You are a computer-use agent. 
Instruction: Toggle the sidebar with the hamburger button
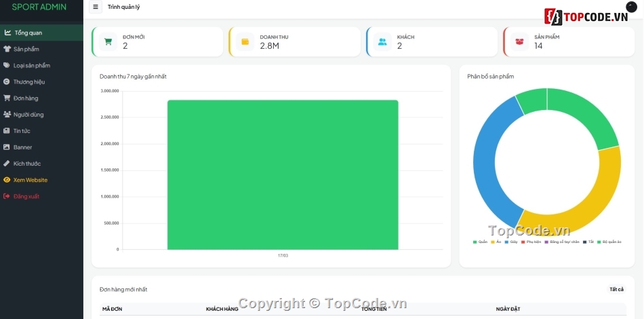coord(96,7)
